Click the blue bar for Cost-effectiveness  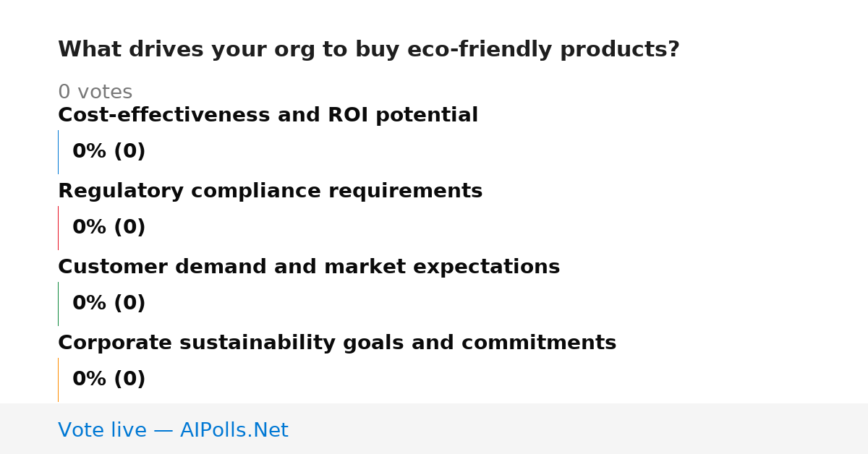tap(58, 152)
